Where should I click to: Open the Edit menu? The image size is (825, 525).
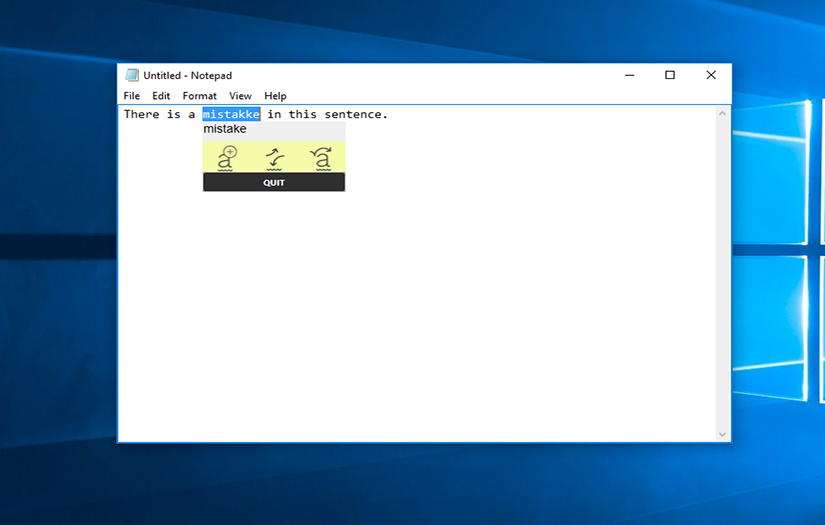tap(161, 96)
